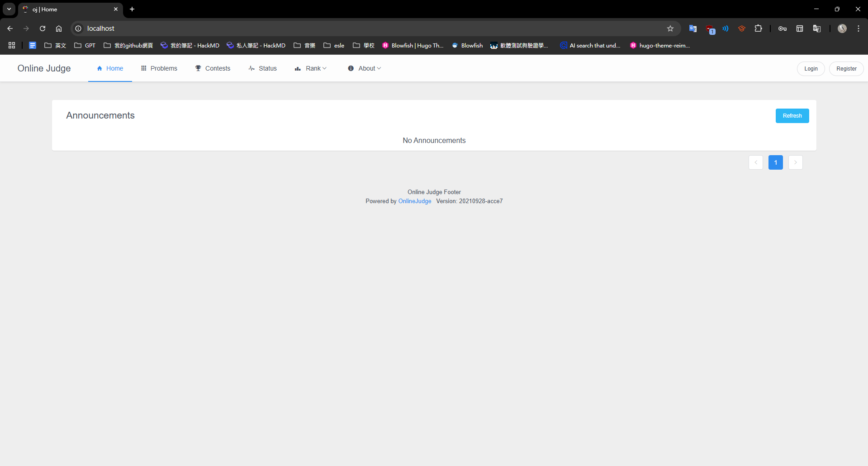The height and width of the screenshot is (466, 868).
Task: Click the Login button
Action: pos(811,69)
